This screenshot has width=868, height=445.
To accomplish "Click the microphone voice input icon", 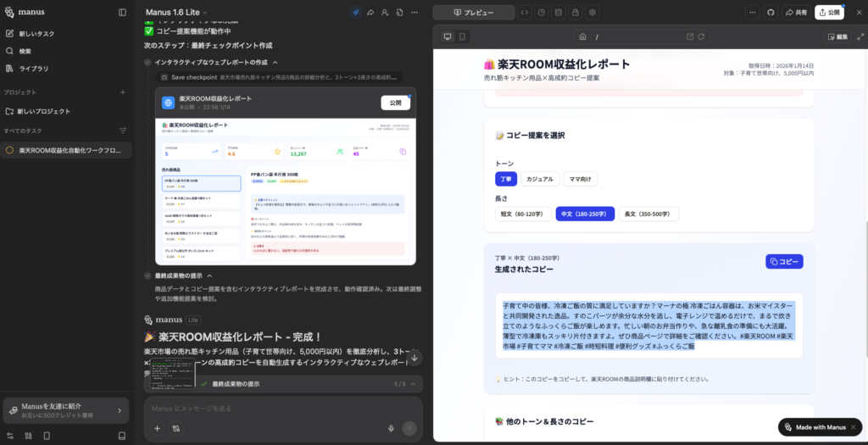I will [x=391, y=428].
